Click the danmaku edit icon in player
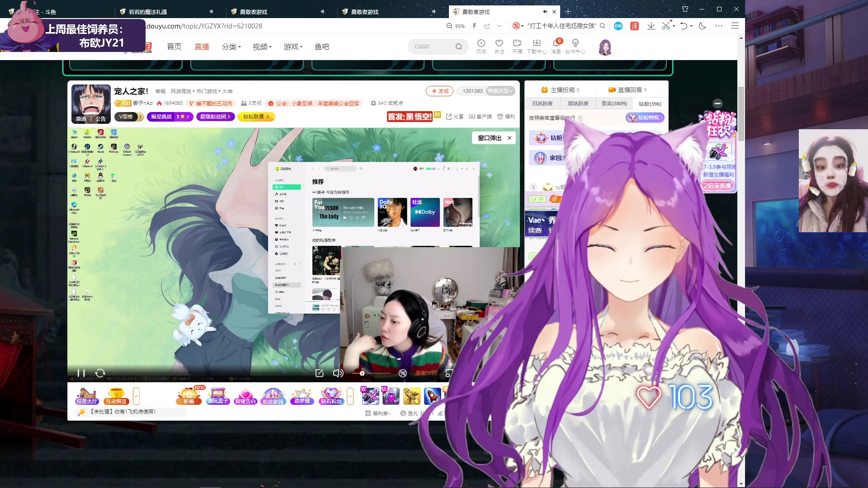868x488 pixels. [x=319, y=373]
